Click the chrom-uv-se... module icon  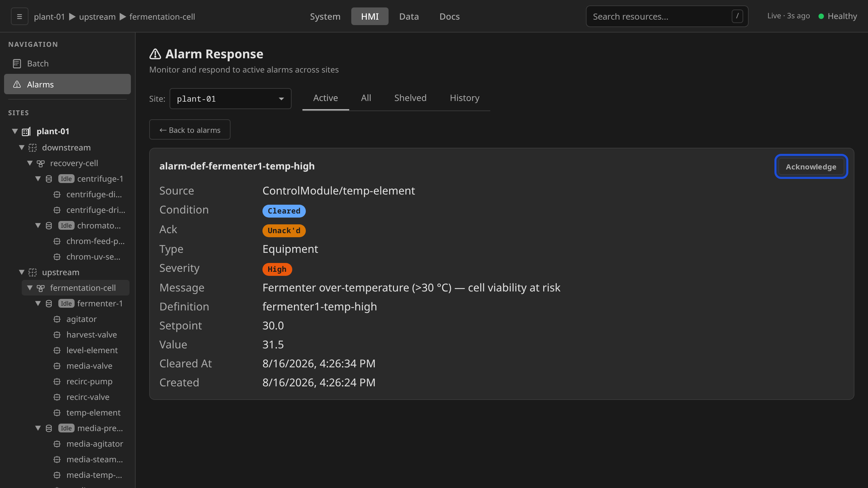pos(57,257)
